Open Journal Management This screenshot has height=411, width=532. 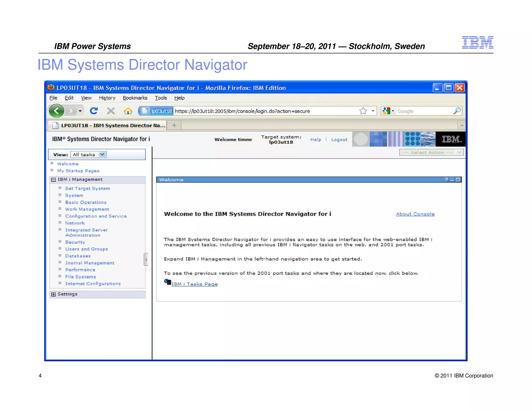(90, 263)
